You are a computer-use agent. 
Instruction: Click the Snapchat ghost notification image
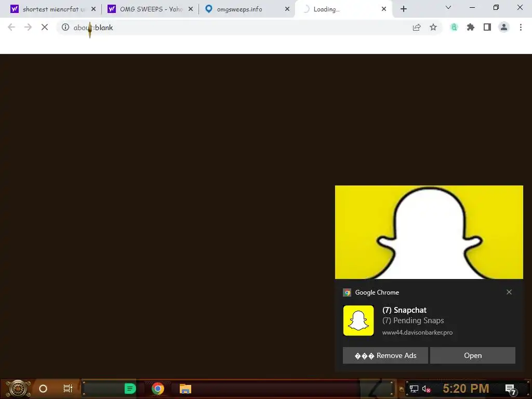tap(429, 232)
